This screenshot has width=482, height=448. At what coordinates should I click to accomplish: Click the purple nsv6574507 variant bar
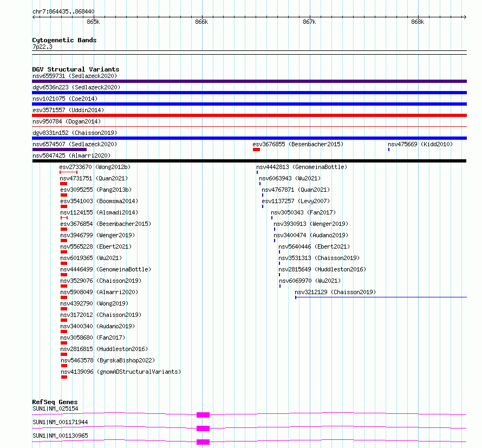pos(60,150)
